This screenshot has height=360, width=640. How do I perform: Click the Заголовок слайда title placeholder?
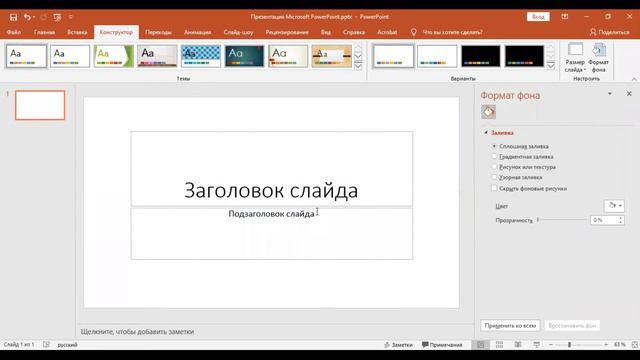pyautogui.click(x=271, y=169)
